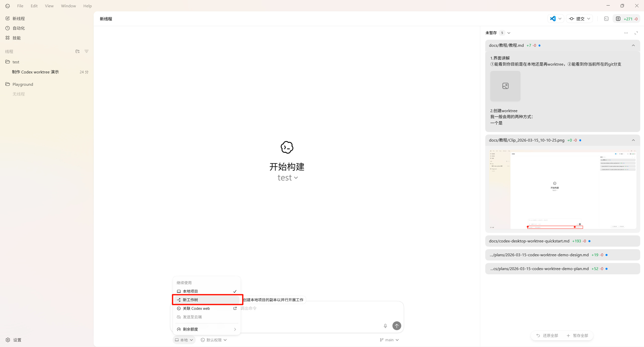Image resolution: width=644 pixels, height=347 pixels.
Task: Expand the diff panel to fullscreen
Action: tap(636, 33)
